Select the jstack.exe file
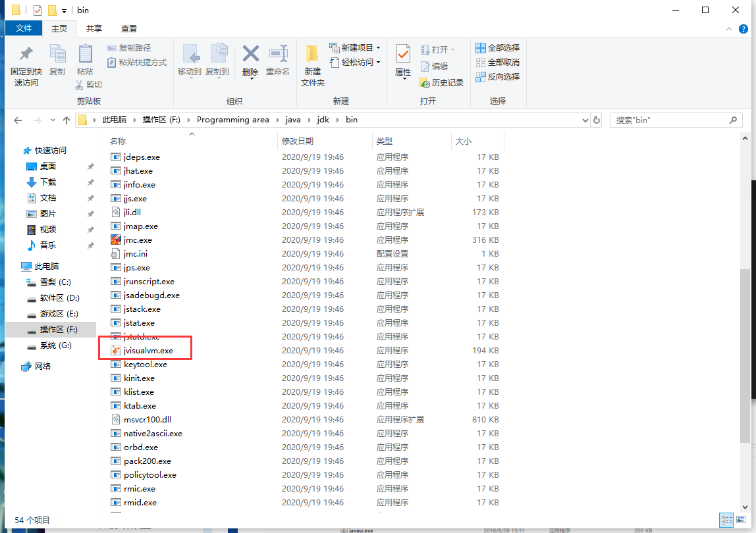This screenshot has height=533, width=756. pos(142,309)
